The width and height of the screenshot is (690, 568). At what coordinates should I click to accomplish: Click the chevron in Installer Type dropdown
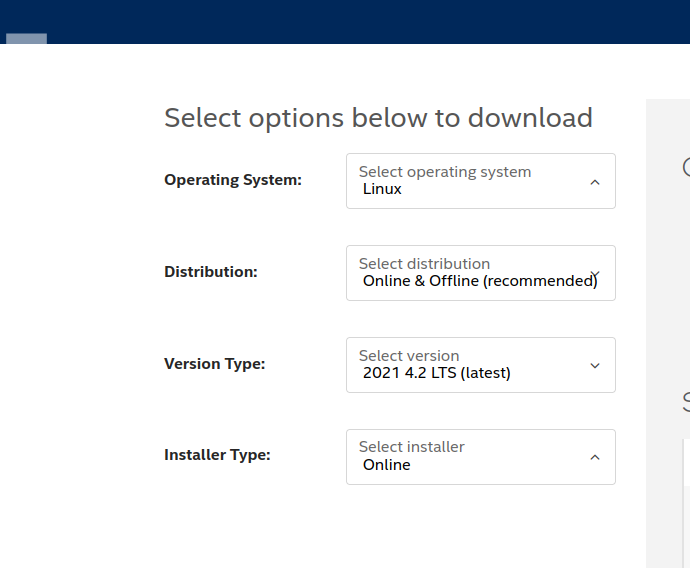[x=595, y=457]
